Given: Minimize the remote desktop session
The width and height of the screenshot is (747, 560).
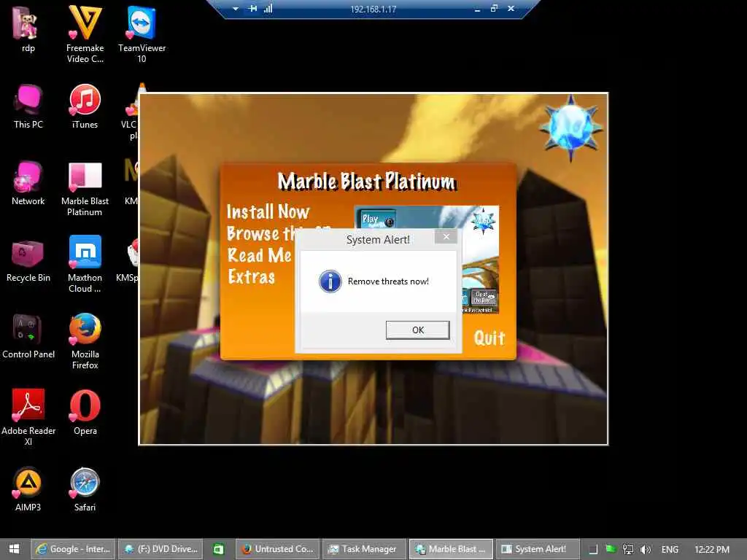Looking at the screenshot, I should click(x=477, y=9).
